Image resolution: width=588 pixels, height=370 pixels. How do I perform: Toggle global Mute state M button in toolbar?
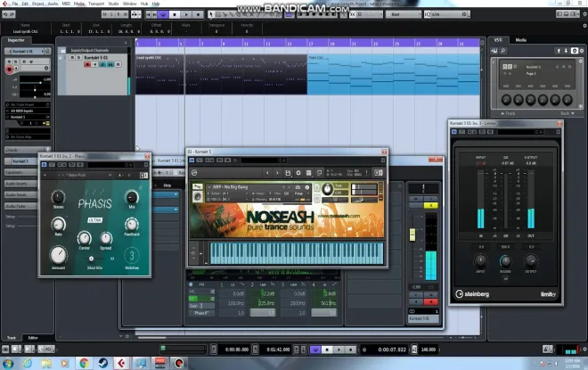coord(105,14)
